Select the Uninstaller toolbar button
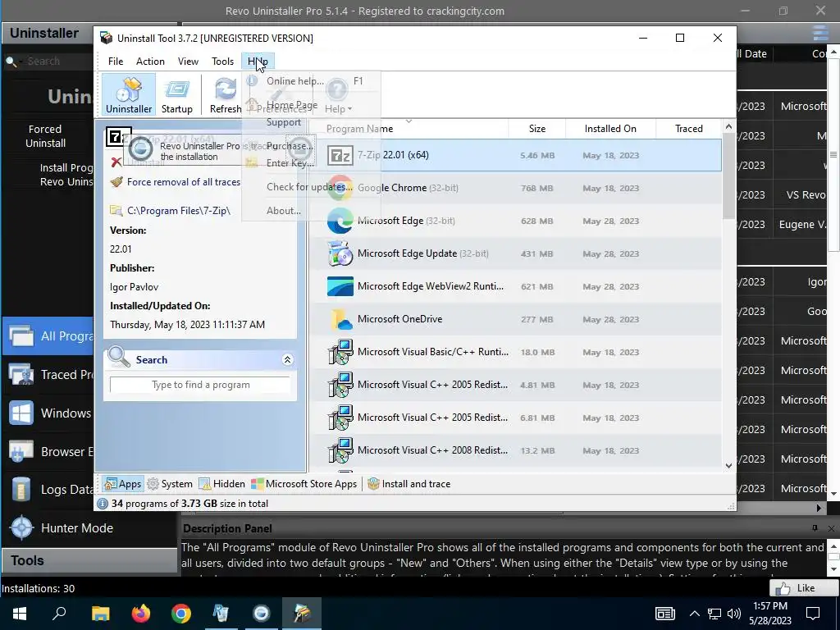 click(x=129, y=95)
